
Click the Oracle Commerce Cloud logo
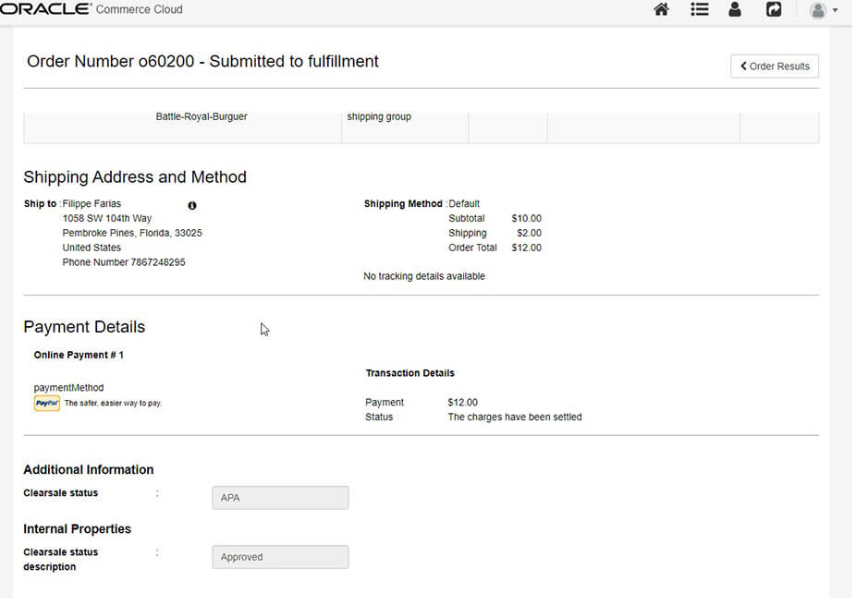pos(92,9)
